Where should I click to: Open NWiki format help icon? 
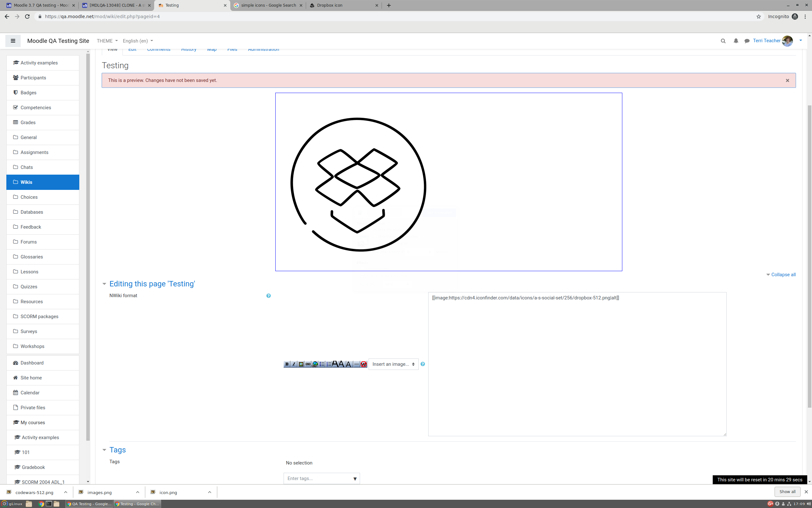(x=268, y=296)
